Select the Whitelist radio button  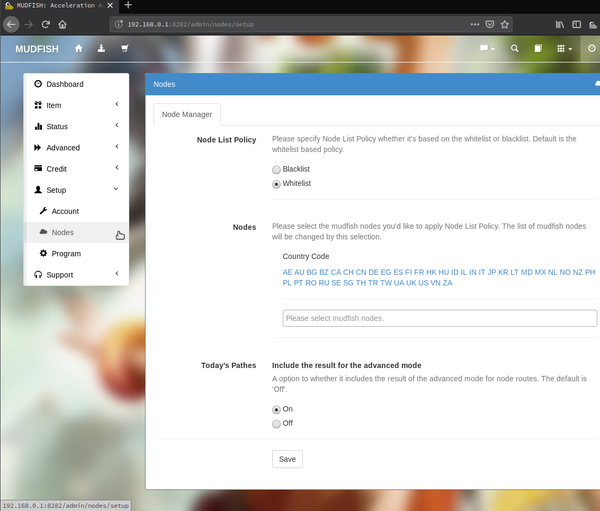[x=276, y=184]
